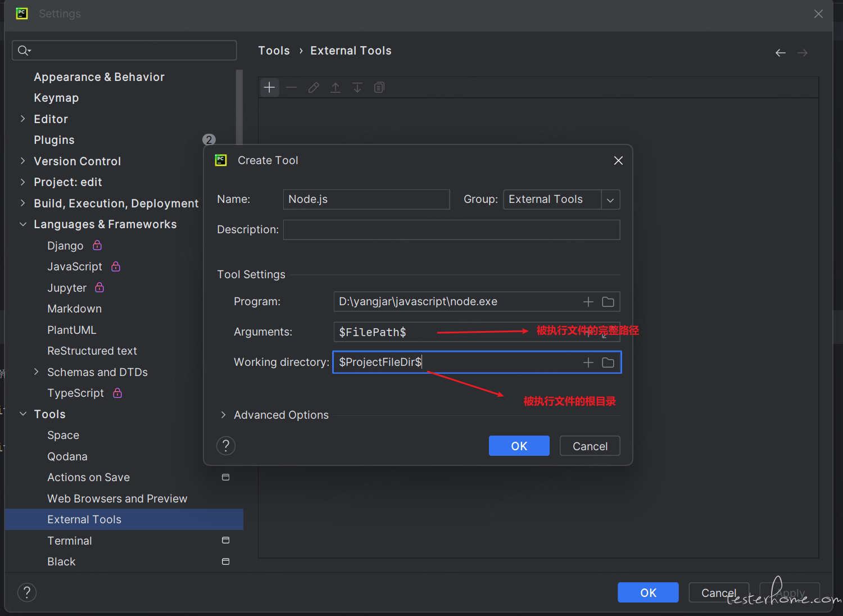Screen dimensions: 843x616
Task: Select Web Browsers and Preview item
Action: [x=117, y=499]
